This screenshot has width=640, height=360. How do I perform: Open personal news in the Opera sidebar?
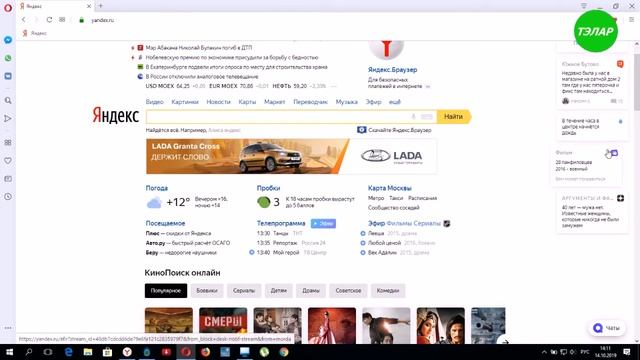click(8, 179)
